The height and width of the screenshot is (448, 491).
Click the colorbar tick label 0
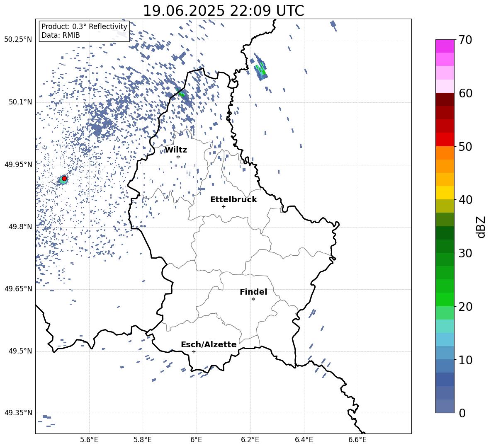pyautogui.click(x=462, y=413)
